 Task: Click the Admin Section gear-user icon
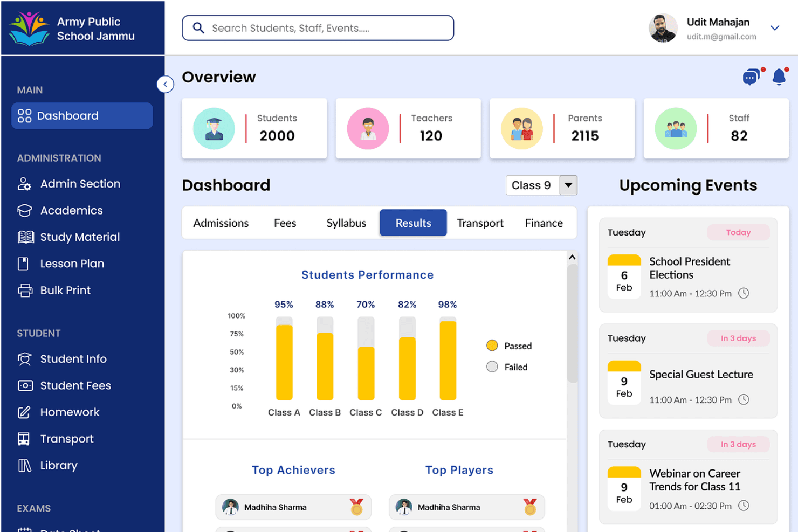tap(25, 184)
